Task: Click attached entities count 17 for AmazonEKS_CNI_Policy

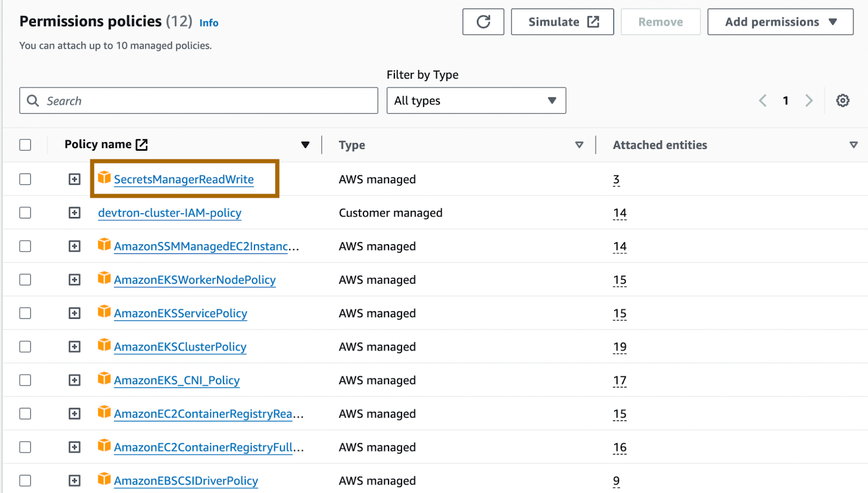Action: tap(620, 381)
